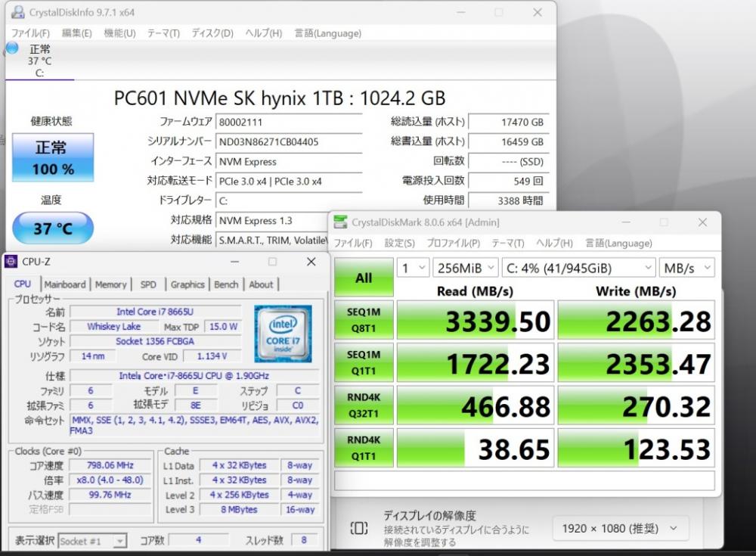Open the 1920 × 1080 resolution dropdown
This screenshot has height=556, width=756.
coord(621,529)
